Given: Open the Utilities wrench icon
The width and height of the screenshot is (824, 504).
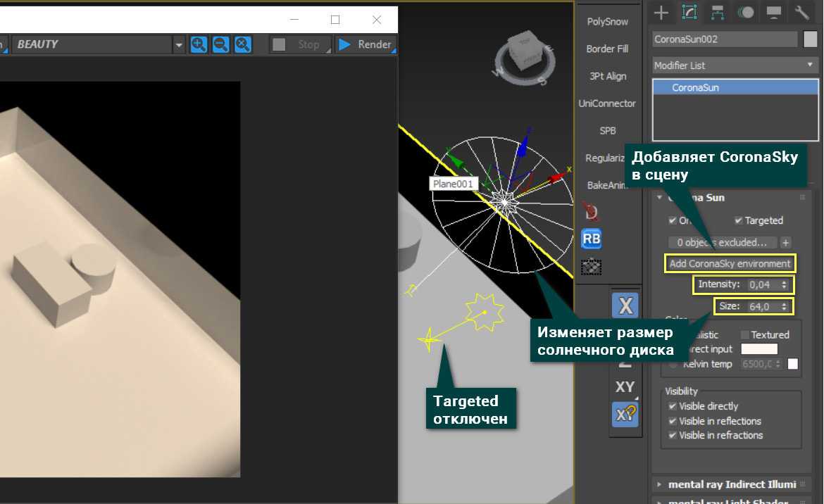Looking at the screenshot, I should pos(802,12).
